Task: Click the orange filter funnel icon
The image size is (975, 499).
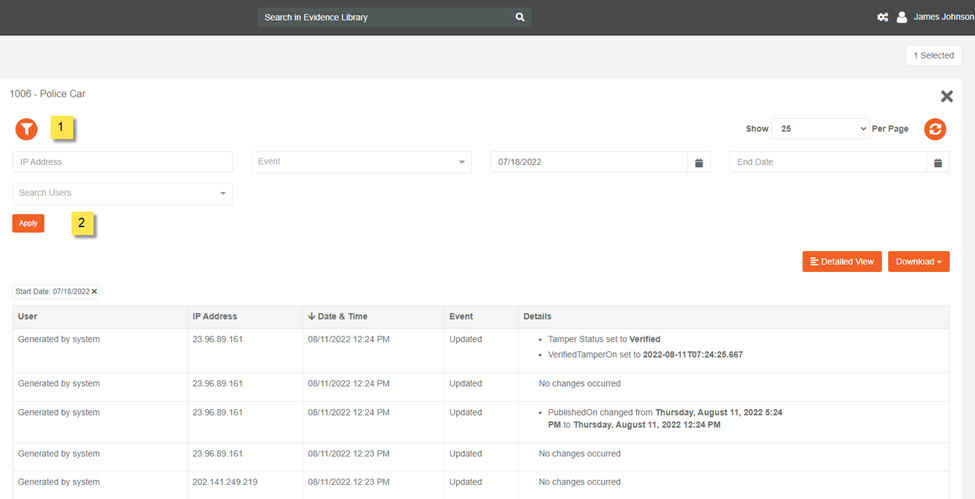Action: pos(26,129)
